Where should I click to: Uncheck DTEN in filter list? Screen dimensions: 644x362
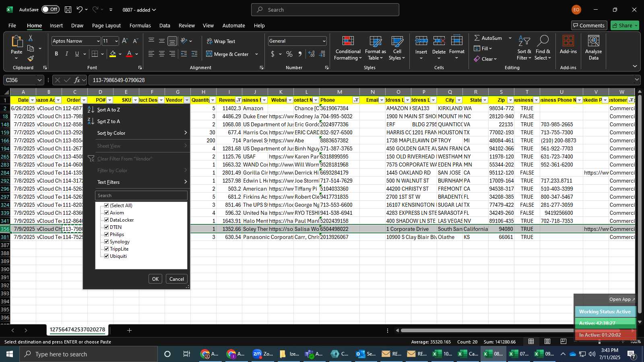[107, 227]
